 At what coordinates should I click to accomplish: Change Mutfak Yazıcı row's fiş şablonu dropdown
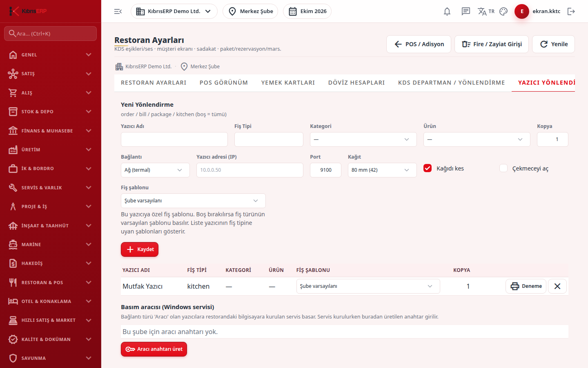pos(368,286)
